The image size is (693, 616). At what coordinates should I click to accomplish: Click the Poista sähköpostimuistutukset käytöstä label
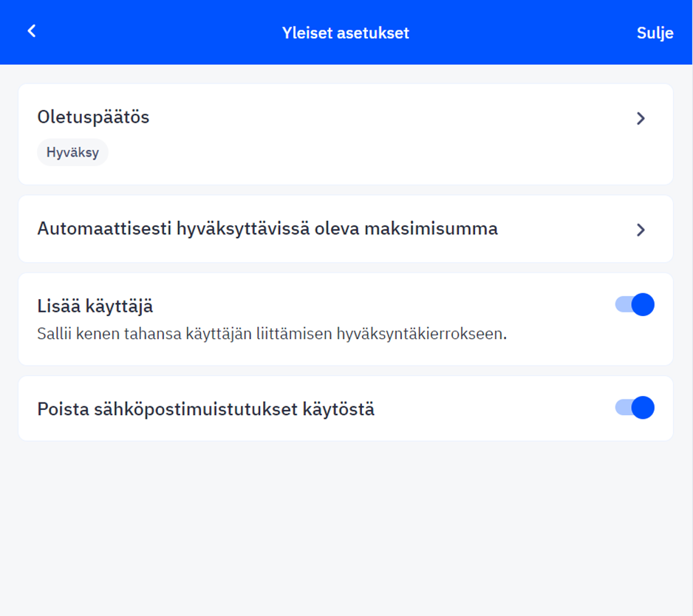[x=206, y=409]
